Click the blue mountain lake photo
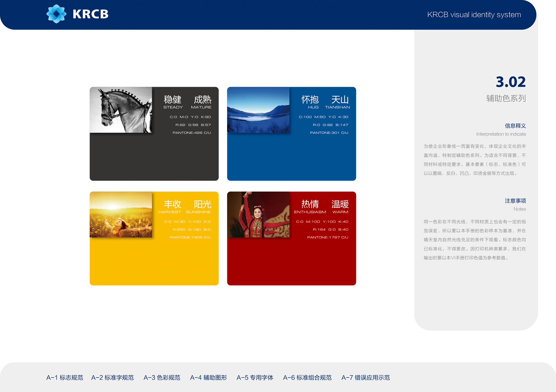The width and height of the screenshot is (556, 392). click(258, 110)
